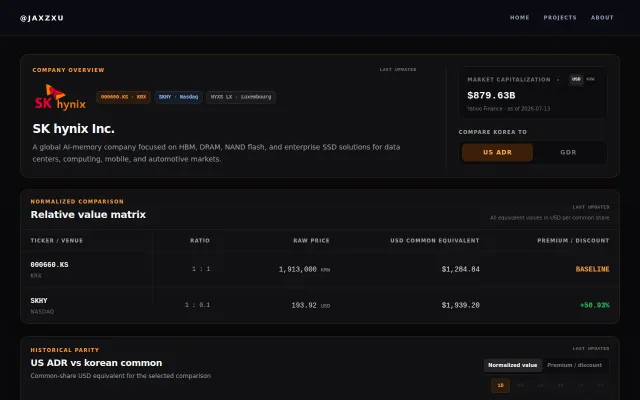Click the 000660.KS row ticker
Viewport: 640px width, 400px height.
click(49, 264)
